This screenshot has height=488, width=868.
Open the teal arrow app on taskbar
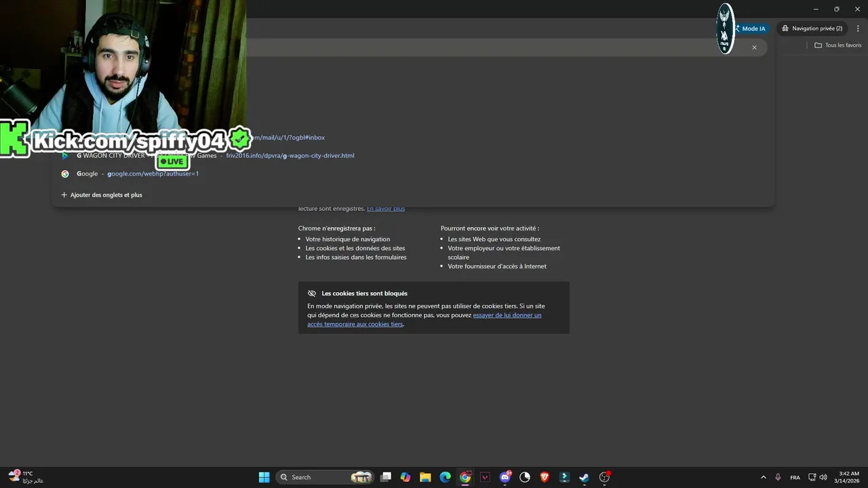pyautogui.click(x=564, y=477)
